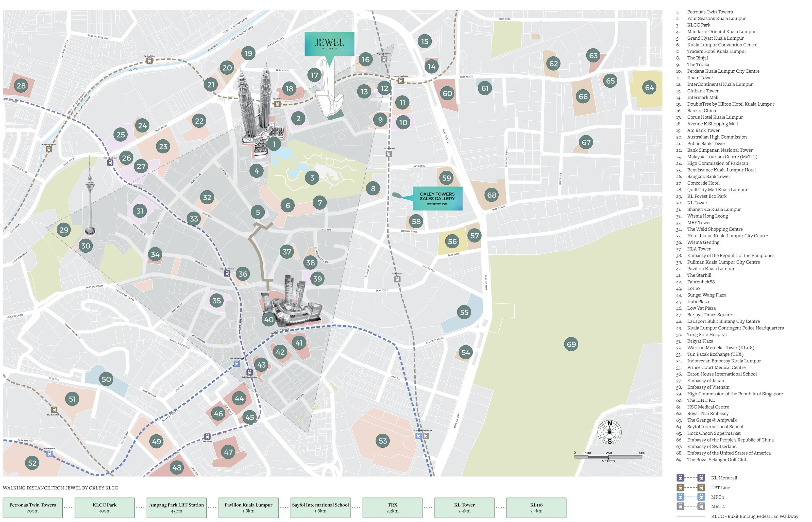
Task: Select the Conlay MRT station icon
Action: coord(397,279)
